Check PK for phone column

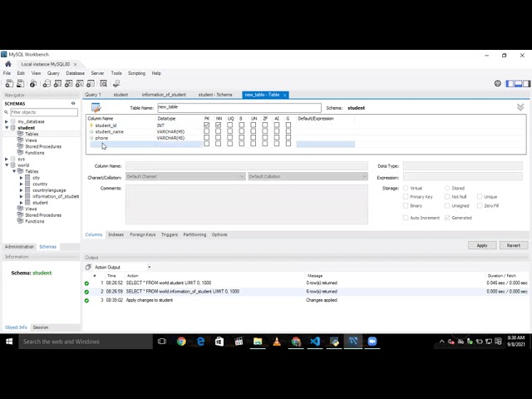point(207,137)
